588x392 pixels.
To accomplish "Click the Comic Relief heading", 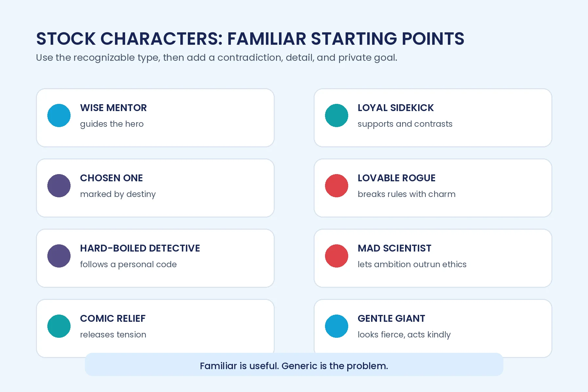I will pyautogui.click(x=113, y=318).
